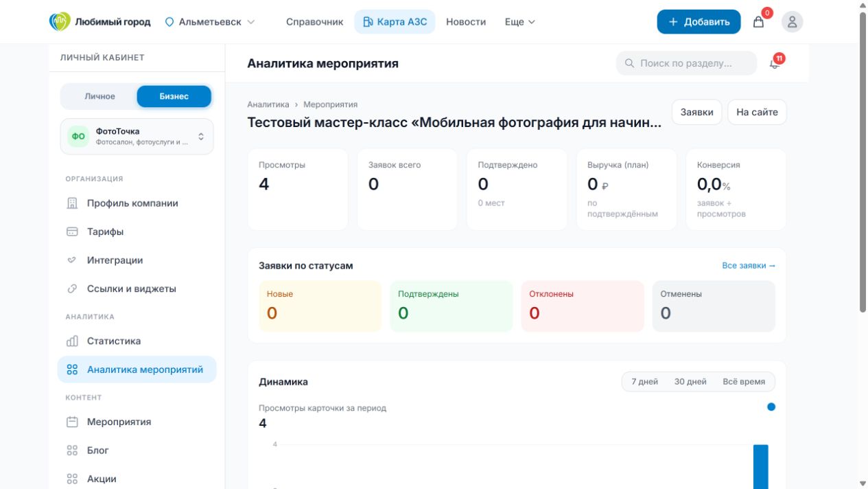Viewport: 868px width, 489px height.
Task: Switch to Бизнес cabinet mode
Action: 174,96
